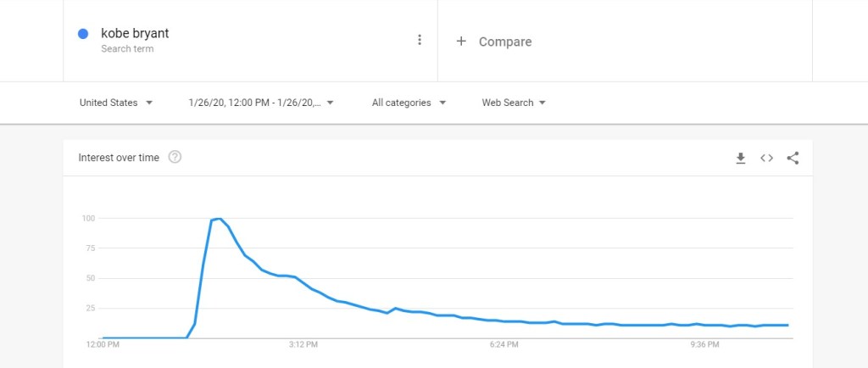Click the plus icon to add comparison
868x368 pixels.
point(461,41)
